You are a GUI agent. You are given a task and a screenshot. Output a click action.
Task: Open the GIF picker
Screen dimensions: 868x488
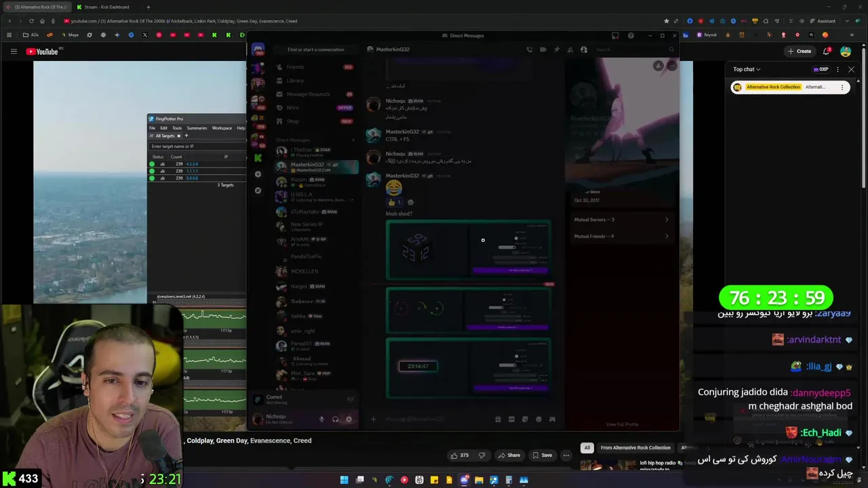(x=511, y=419)
